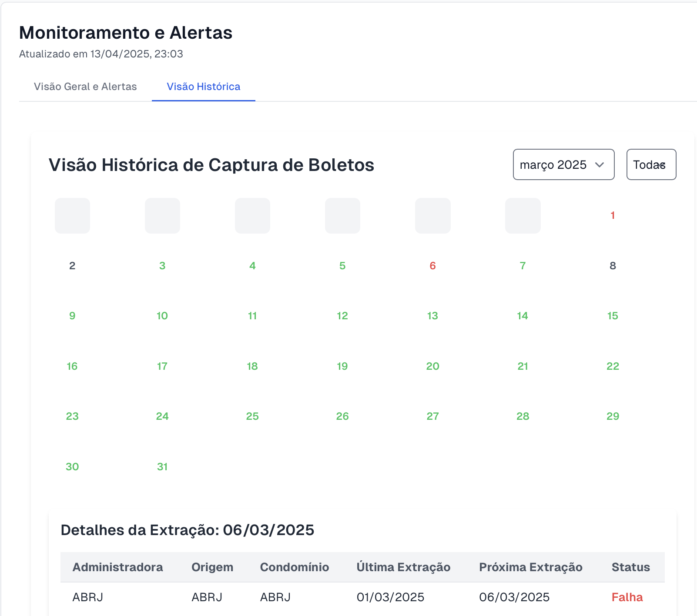
Task: Select day 12 in the calendar
Action: coord(342,316)
